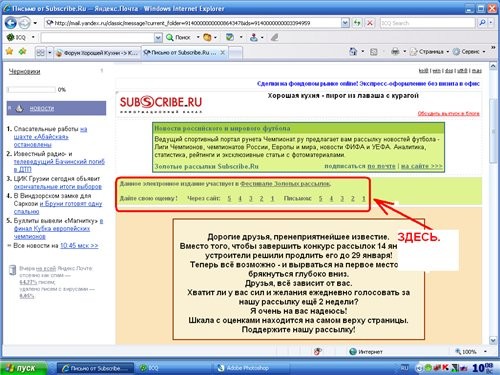500x375 pixels.
Task: Open the recent pages dropdown beside Forward
Action: [x=35, y=23]
